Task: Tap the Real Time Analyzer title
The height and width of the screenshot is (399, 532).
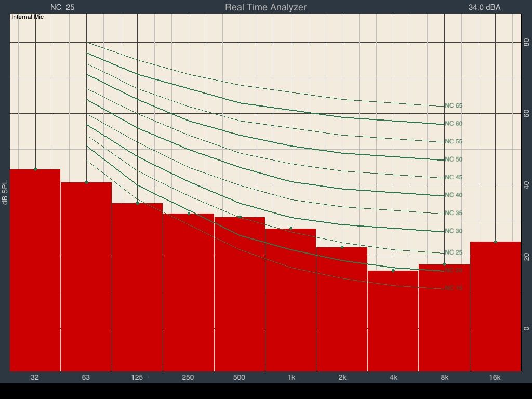Action: pyautogui.click(x=265, y=7)
